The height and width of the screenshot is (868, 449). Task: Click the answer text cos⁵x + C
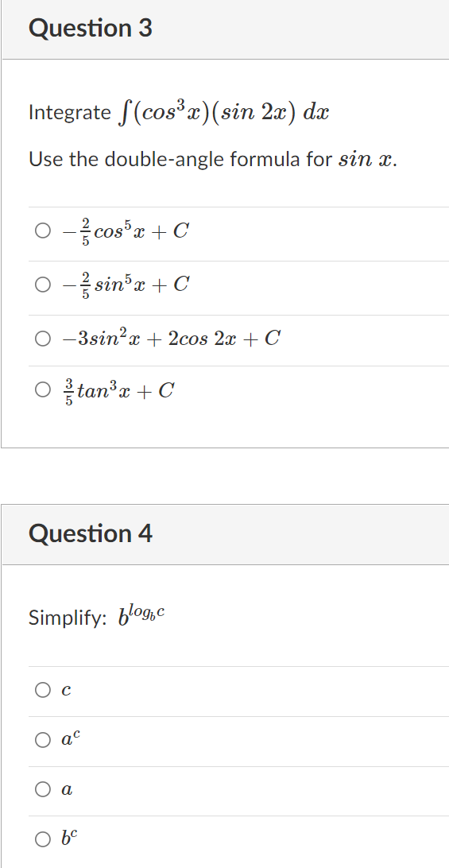click(x=141, y=231)
